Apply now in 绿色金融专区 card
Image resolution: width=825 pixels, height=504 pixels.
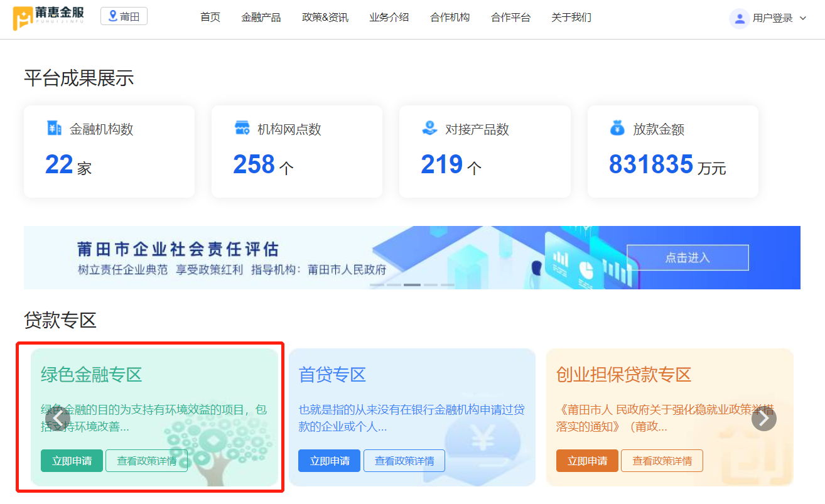pyautogui.click(x=72, y=461)
